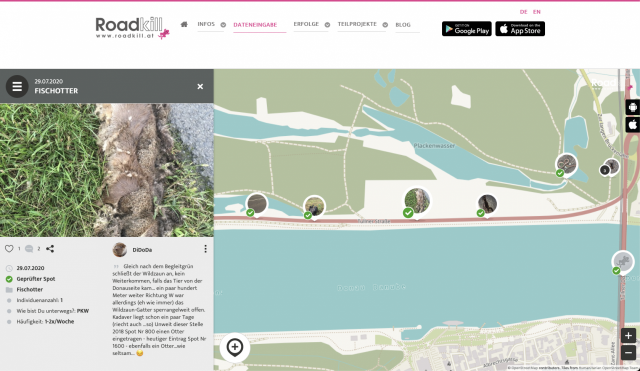Like the Fischotter spot with heart icon
The height and width of the screenshot is (371, 640).
click(x=9, y=249)
